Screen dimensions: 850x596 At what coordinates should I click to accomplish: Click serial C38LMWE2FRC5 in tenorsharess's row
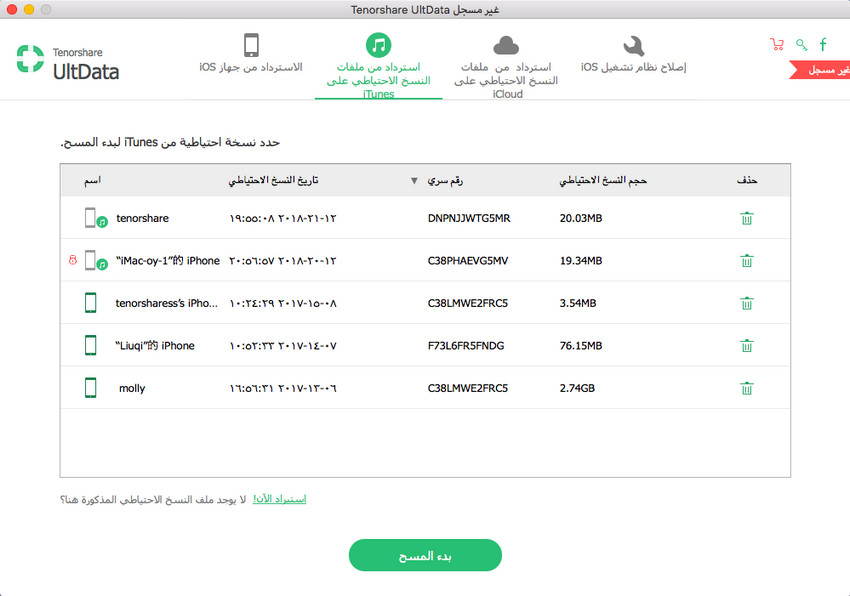tap(468, 303)
